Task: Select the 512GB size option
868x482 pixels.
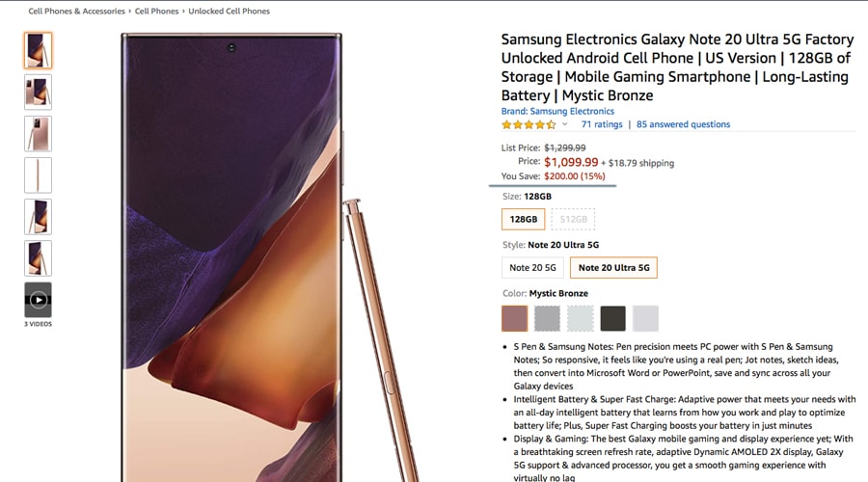Action: [574, 219]
